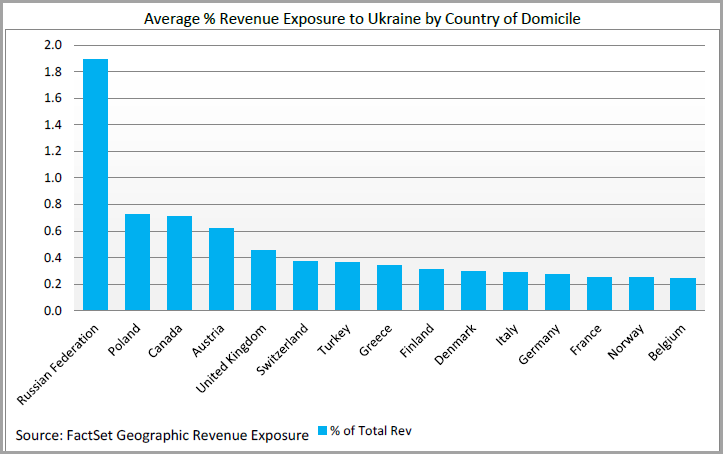Click the '% of Total Rev' legend label
Viewport: 723px width, 454px height.
pyautogui.click(x=371, y=431)
